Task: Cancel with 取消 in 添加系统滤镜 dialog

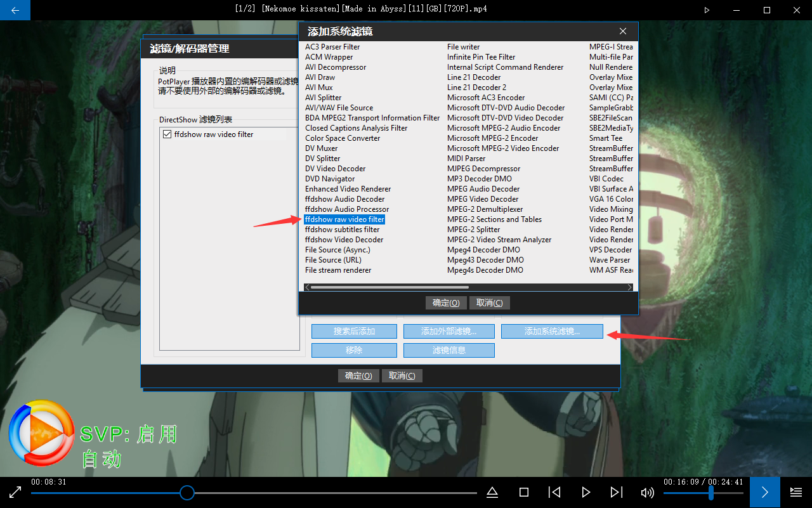Action: (490, 303)
